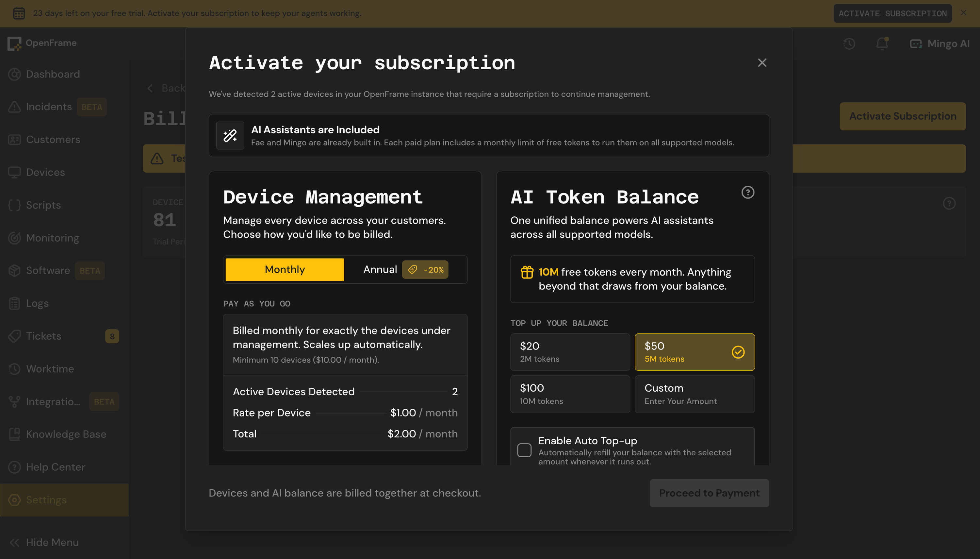
Task: Click the yellow Activate Subscription page button
Action: click(903, 116)
